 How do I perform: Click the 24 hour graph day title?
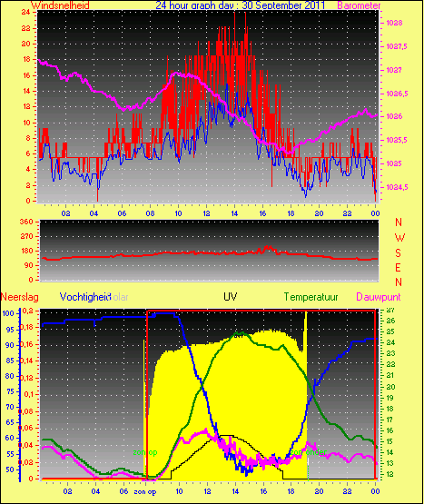(x=240, y=5)
